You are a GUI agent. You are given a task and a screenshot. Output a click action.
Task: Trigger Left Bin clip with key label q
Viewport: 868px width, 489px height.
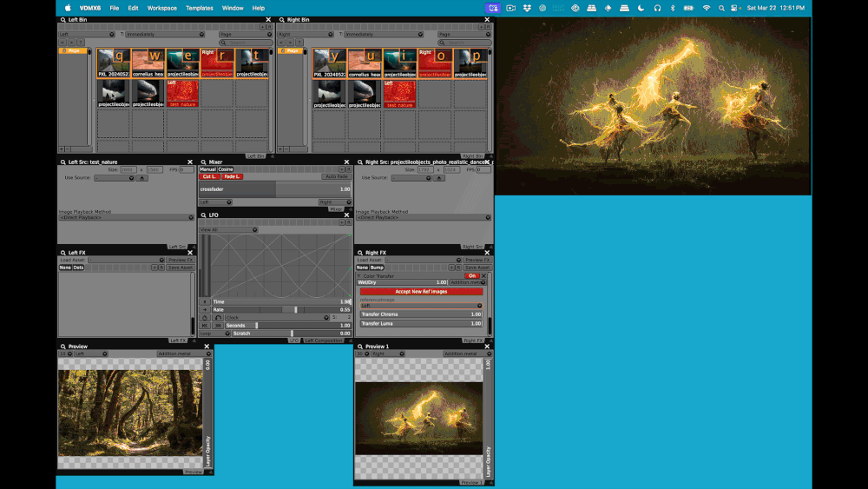click(x=114, y=63)
